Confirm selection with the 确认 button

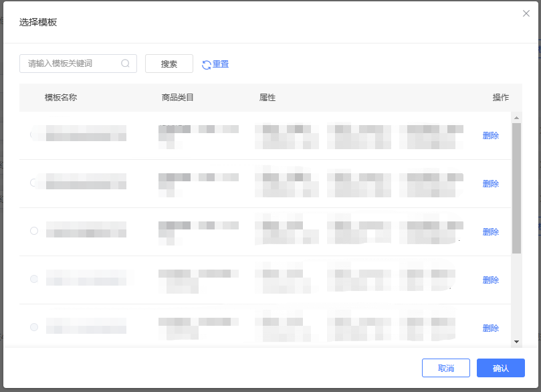500,369
